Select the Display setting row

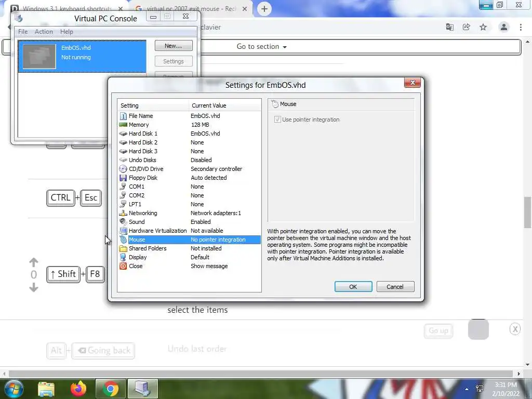click(x=189, y=257)
